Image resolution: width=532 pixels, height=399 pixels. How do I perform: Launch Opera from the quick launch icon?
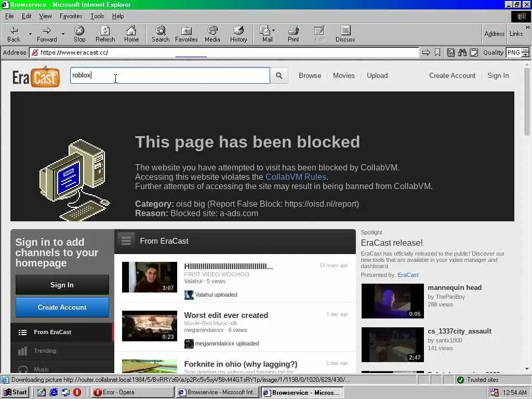77,392
